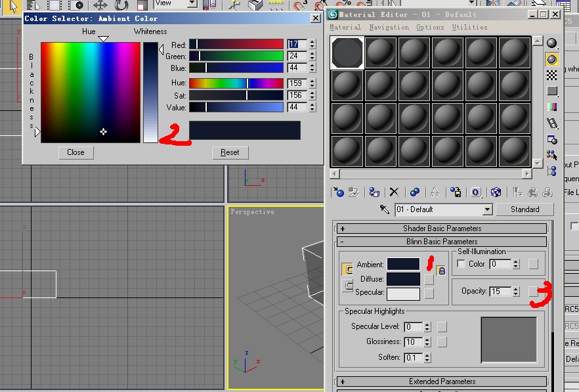579x392 pixels.
Task: Click sample slots scroll down arrow
Action: tap(538, 163)
